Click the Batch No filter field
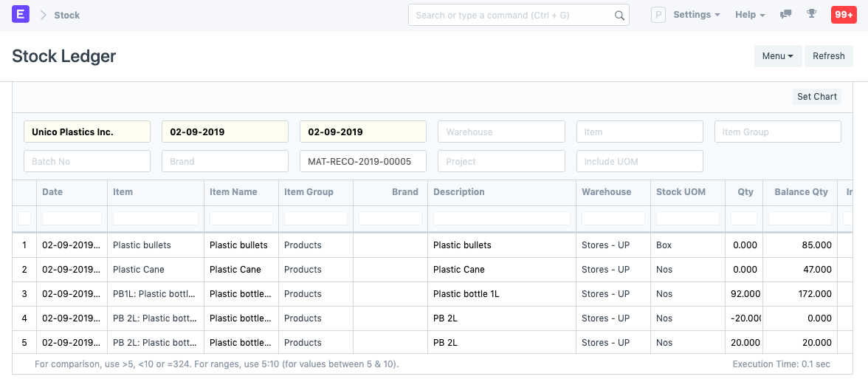Viewport: 868px width, 382px height. click(x=86, y=161)
